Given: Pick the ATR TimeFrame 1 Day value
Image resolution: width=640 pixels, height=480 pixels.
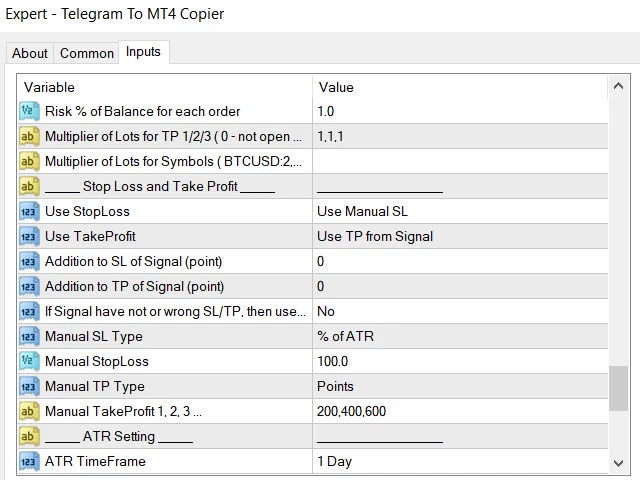Looking at the screenshot, I should [460, 461].
